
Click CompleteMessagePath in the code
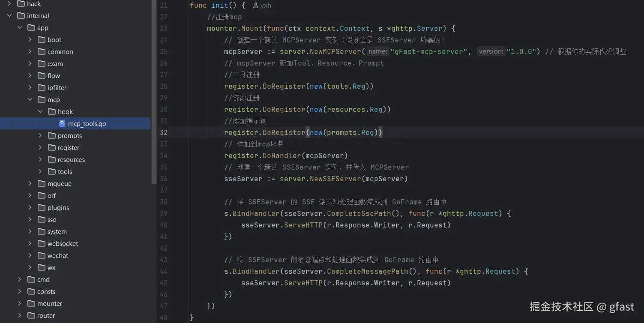[x=368, y=271]
